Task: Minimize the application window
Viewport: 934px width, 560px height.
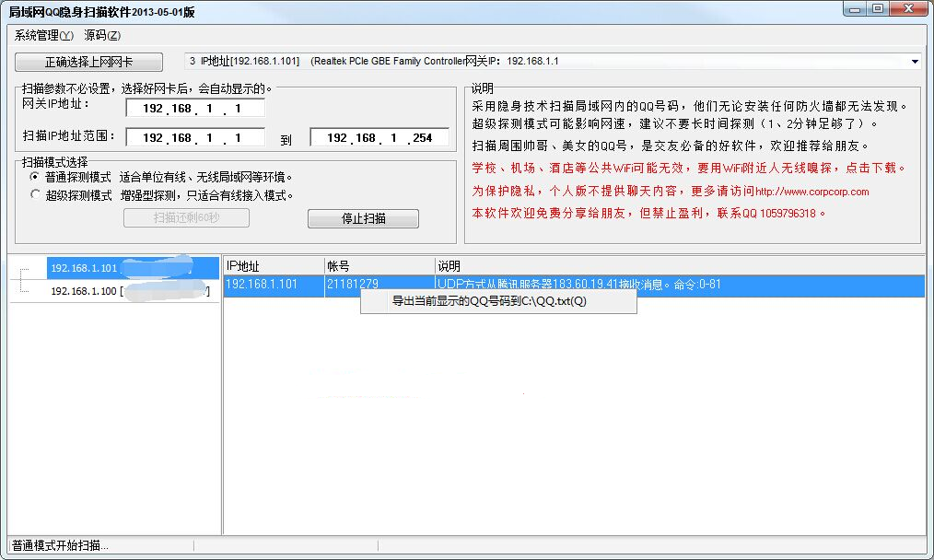Action: [855, 8]
